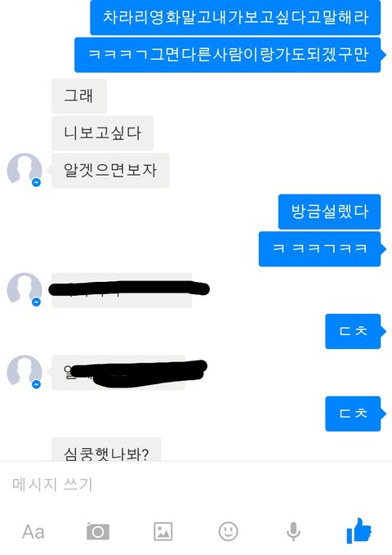Open the photo gallery icon
Viewport: 392px width, 555px height.
coord(163,531)
